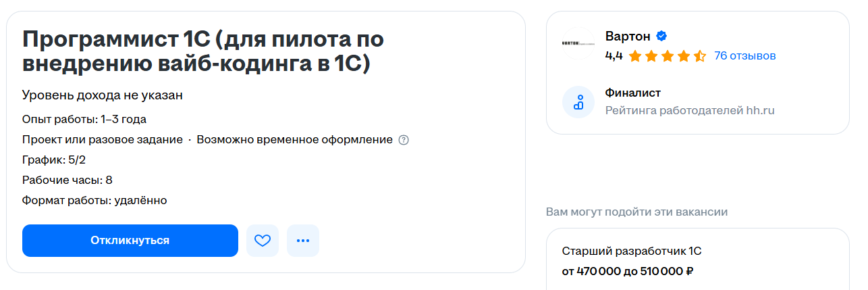Click Возможно временное оформление text
The image size is (868, 290).
tap(294, 140)
